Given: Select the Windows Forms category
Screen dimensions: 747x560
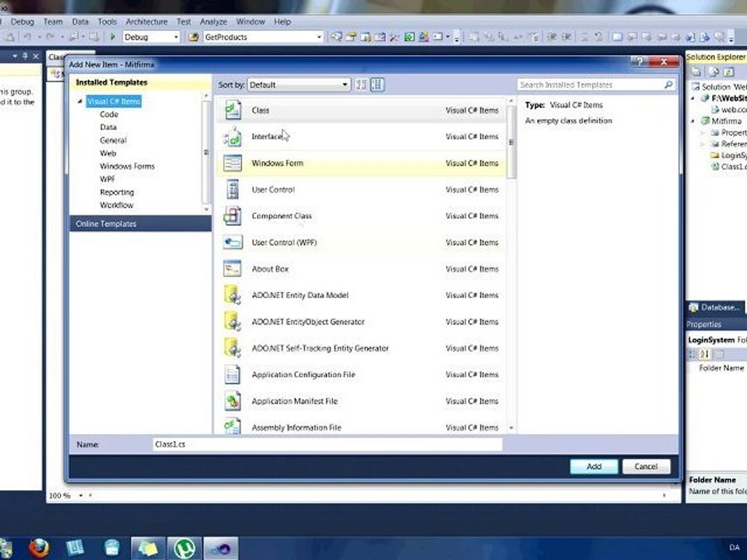Looking at the screenshot, I should click(x=127, y=166).
